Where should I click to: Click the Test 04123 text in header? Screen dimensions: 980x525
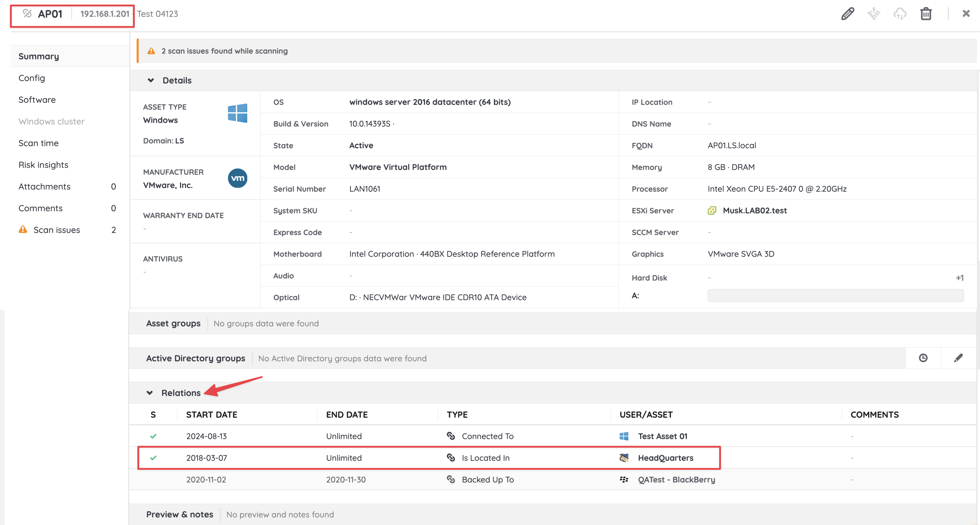pyautogui.click(x=157, y=14)
